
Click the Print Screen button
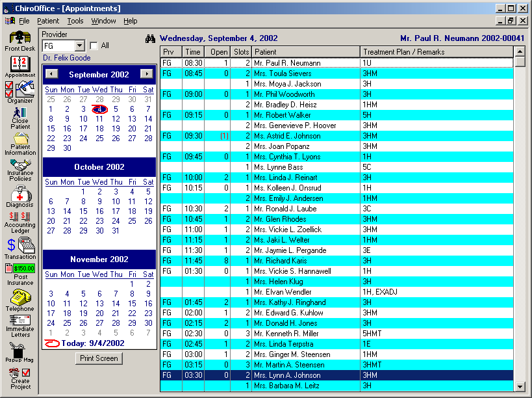point(99,358)
